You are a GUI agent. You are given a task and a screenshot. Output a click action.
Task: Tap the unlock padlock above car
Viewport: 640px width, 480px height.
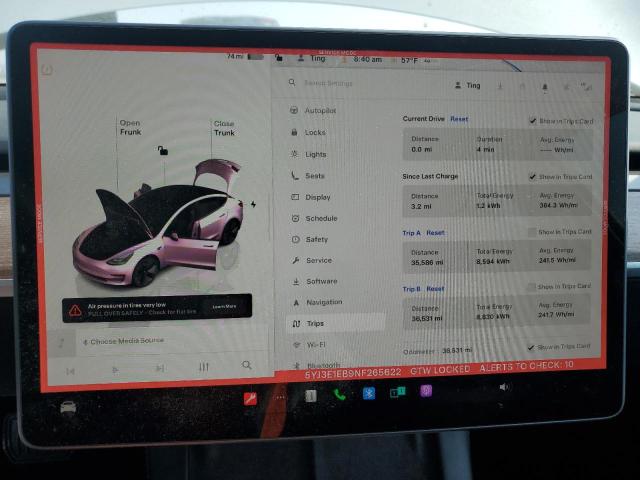click(x=162, y=151)
